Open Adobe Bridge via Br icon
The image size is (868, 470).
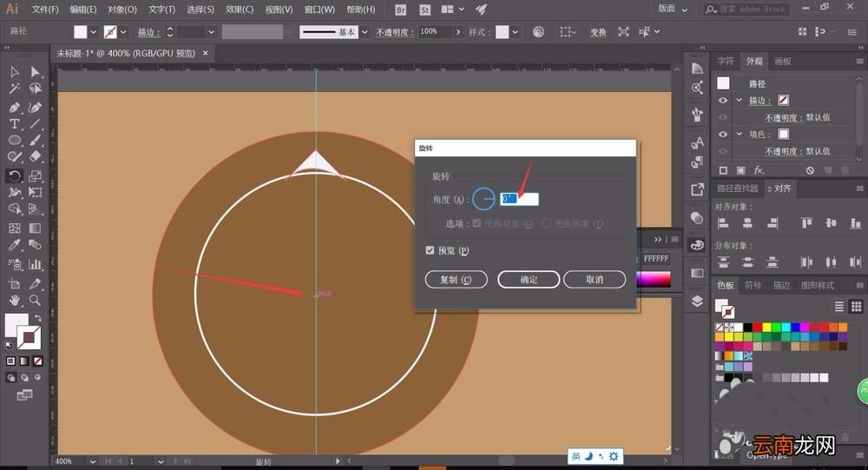point(401,10)
